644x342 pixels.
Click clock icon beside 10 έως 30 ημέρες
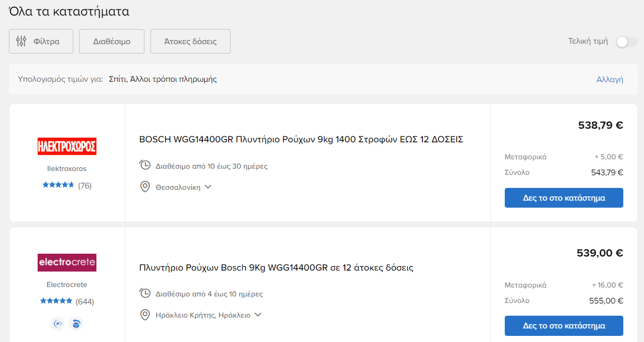pyautogui.click(x=145, y=165)
